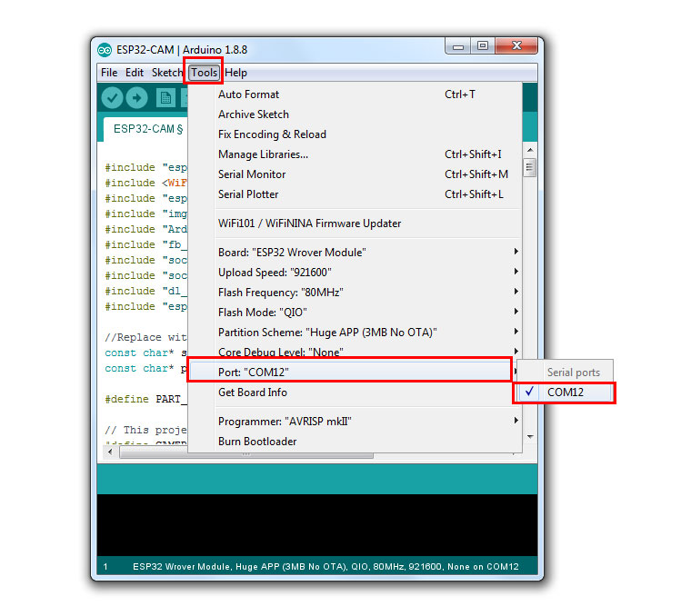Viewport: 691px width, 616px height.
Task: Expand Core Debug Level "None" submenu
Action: [355, 352]
